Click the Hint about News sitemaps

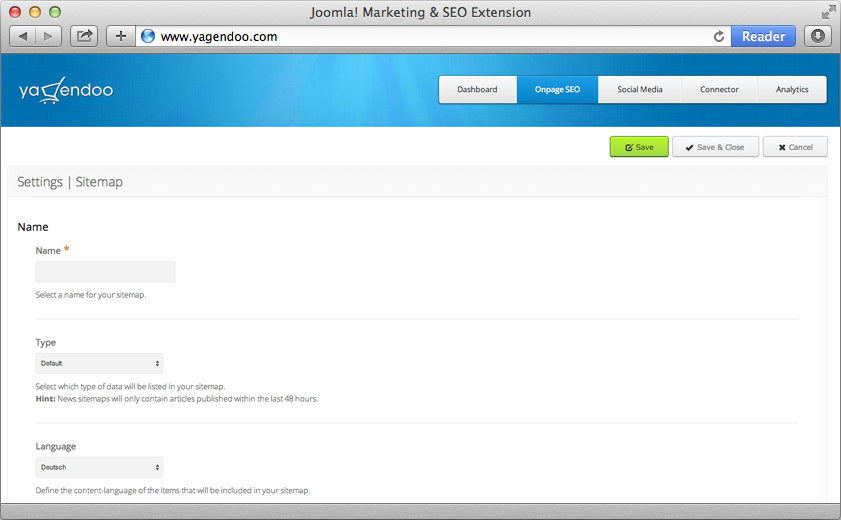click(x=176, y=399)
